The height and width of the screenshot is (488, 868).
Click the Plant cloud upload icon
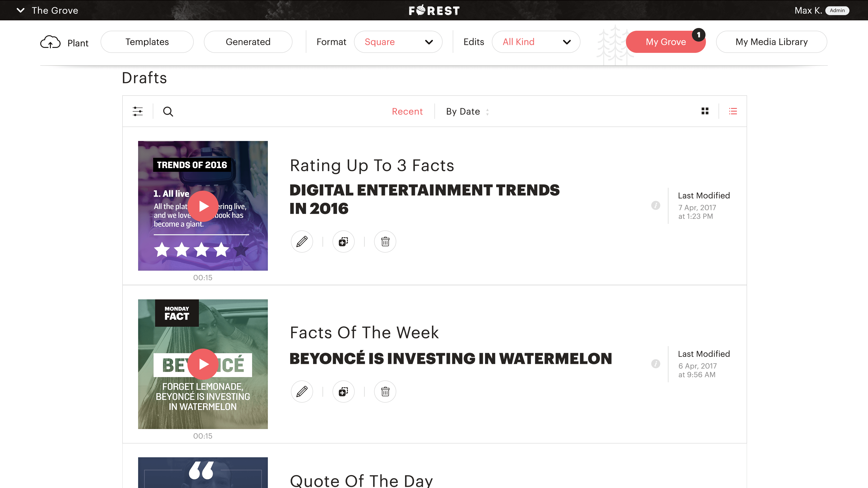tap(51, 42)
